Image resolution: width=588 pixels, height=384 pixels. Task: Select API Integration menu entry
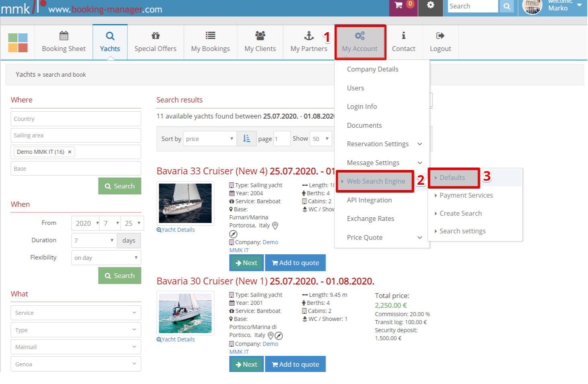[x=369, y=200]
